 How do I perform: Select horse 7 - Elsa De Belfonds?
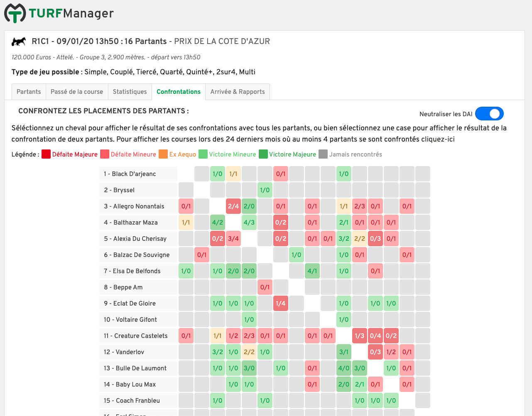click(x=138, y=271)
